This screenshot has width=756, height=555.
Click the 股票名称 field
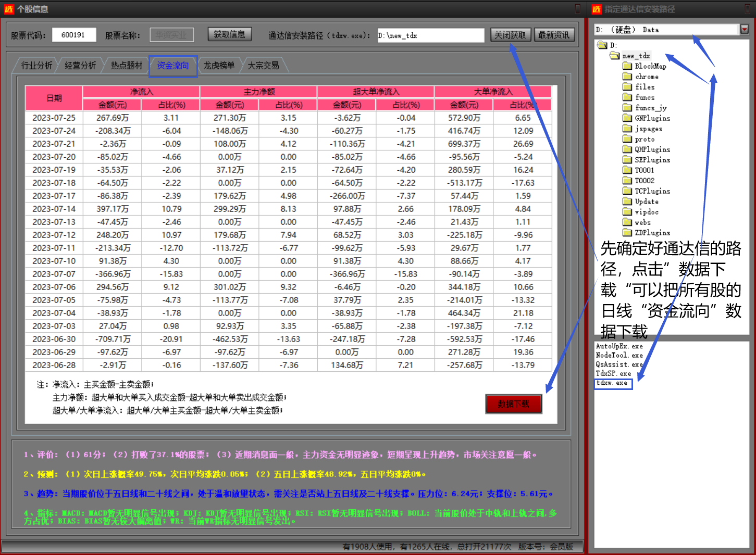click(x=172, y=35)
